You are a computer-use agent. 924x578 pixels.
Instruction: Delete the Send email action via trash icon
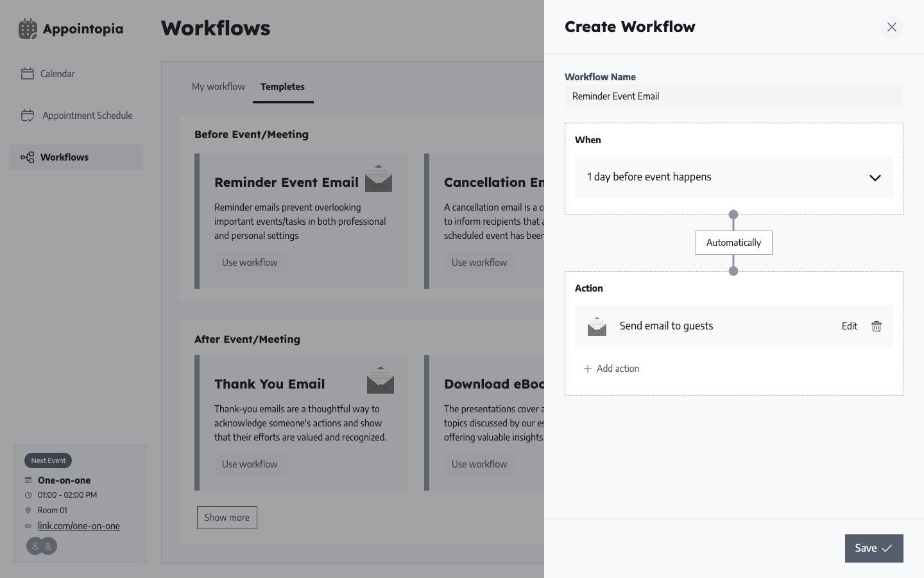[876, 326]
